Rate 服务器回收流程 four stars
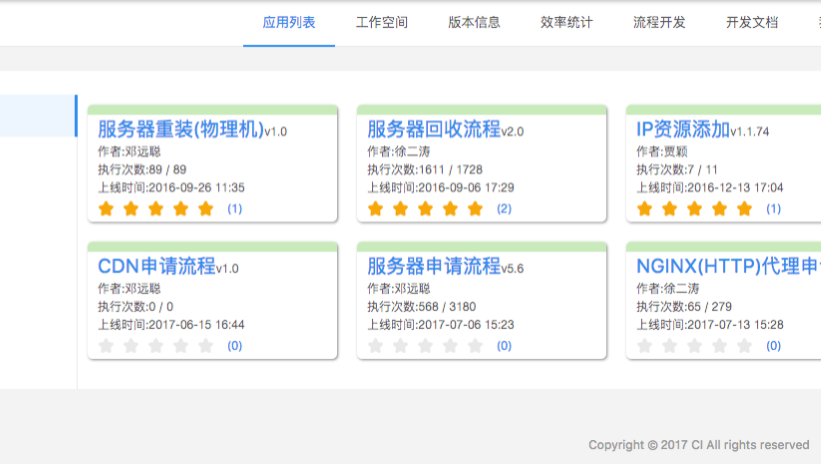Image resolution: width=821 pixels, height=464 pixels. click(x=450, y=208)
